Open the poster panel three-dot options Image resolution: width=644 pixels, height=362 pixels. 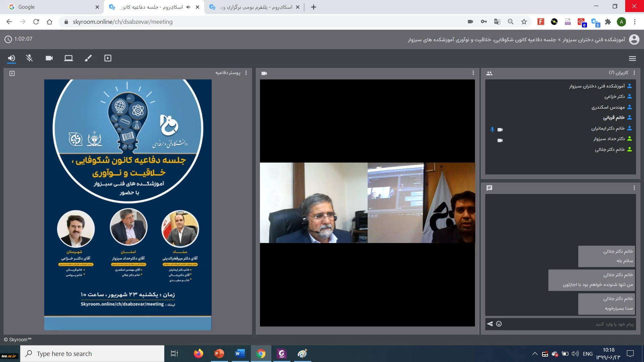(x=246, y=73)
